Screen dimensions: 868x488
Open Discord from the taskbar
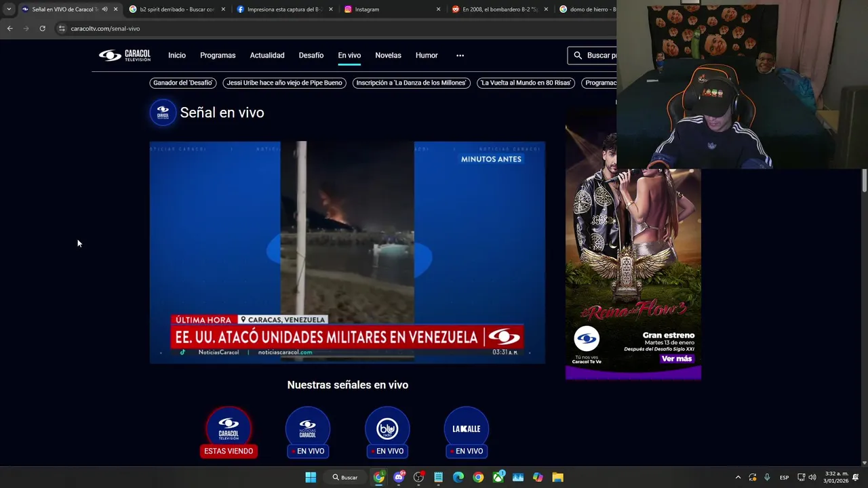point(399,477)
